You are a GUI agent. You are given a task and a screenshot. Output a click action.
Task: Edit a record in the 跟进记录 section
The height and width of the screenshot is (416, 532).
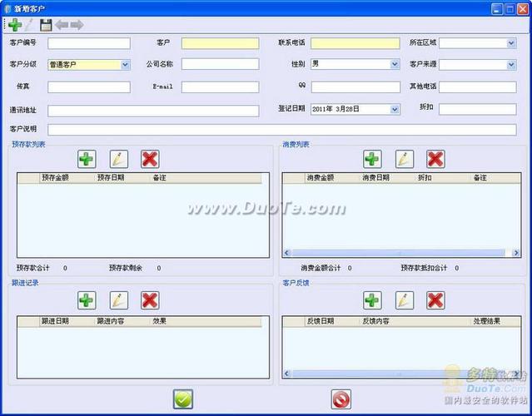pyautogui.click(x=119, y=300)
